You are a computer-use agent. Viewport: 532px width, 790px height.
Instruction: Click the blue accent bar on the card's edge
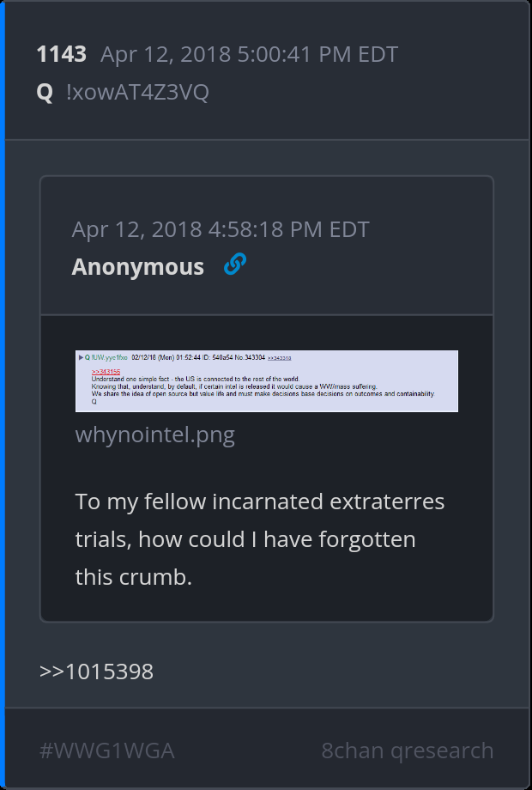click(x=3, y=395)
